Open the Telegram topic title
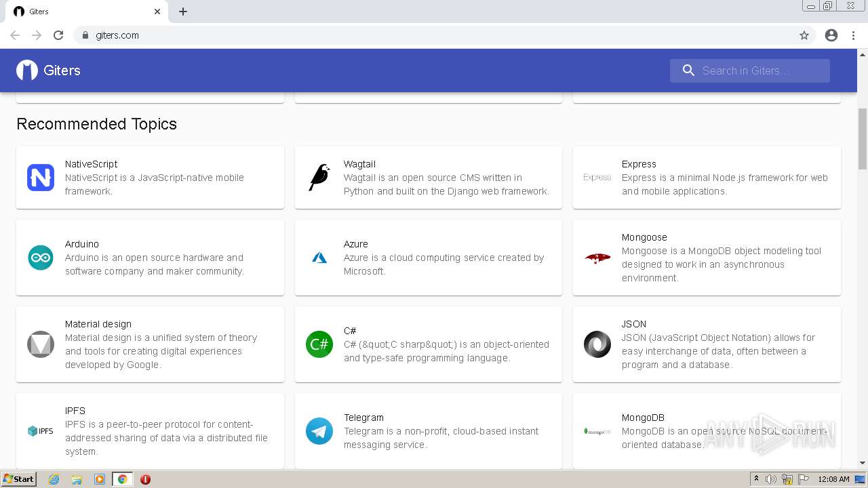The height and width of the screenshot is (488, 868). [363, 418]
